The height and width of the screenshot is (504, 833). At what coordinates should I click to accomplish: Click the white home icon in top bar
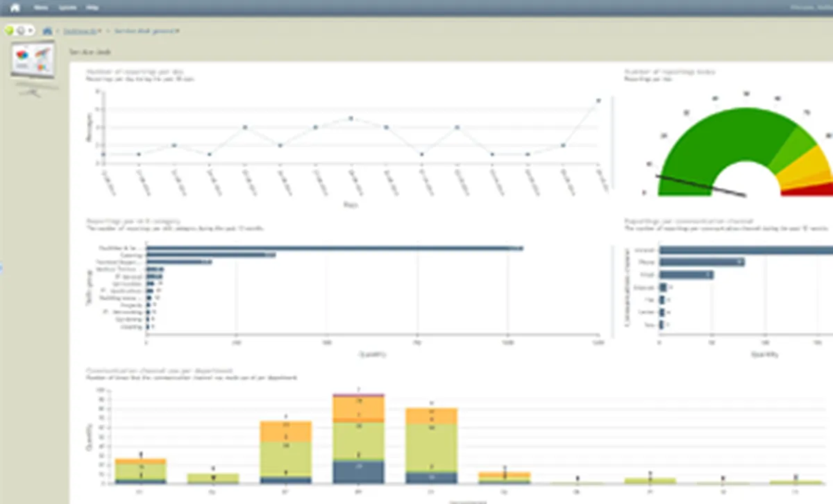pos(15,8)
